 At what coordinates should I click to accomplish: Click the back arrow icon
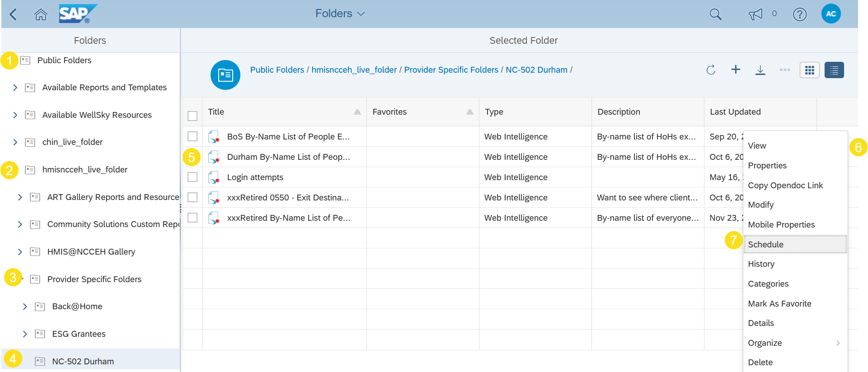[13, 14]
